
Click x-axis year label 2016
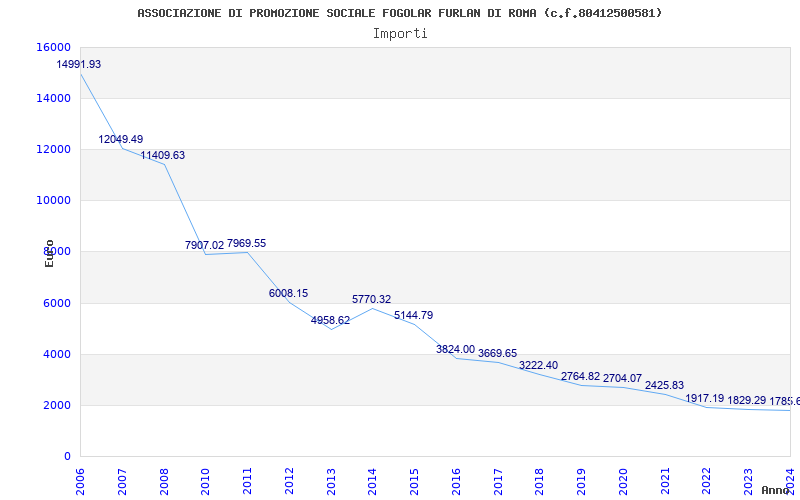pyautogui.click(x=456, y=482)
